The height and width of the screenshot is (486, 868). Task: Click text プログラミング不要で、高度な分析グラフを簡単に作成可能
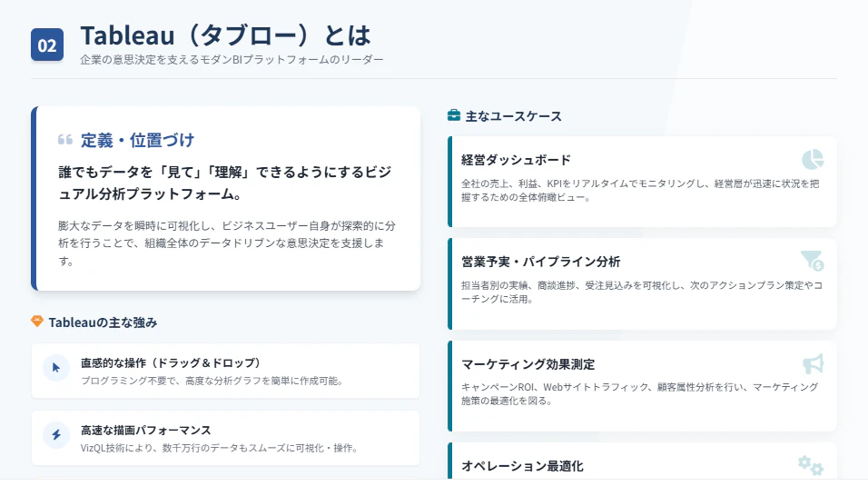(x=212, y=381)
